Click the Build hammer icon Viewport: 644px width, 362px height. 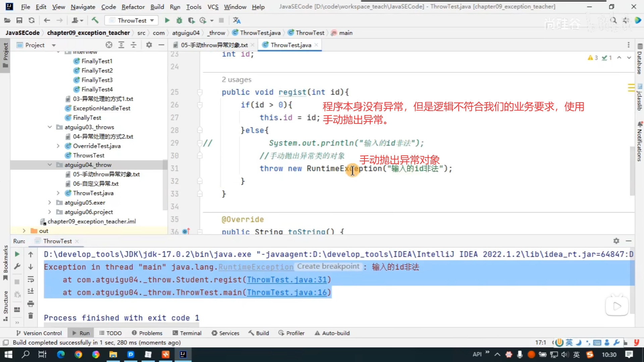point(95,20)
